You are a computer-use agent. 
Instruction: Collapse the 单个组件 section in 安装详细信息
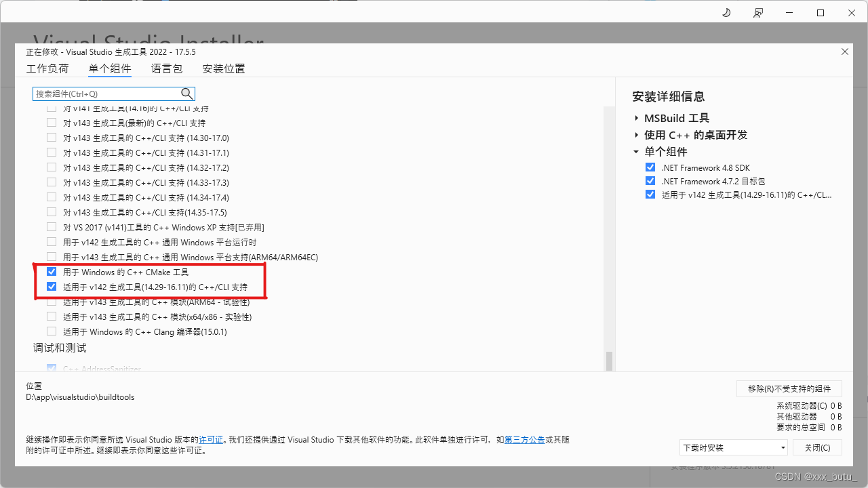[x=637, y=152]
